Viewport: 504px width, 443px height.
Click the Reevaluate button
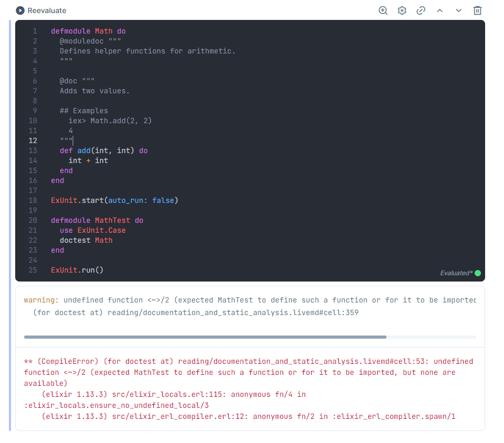click(41, 10)
